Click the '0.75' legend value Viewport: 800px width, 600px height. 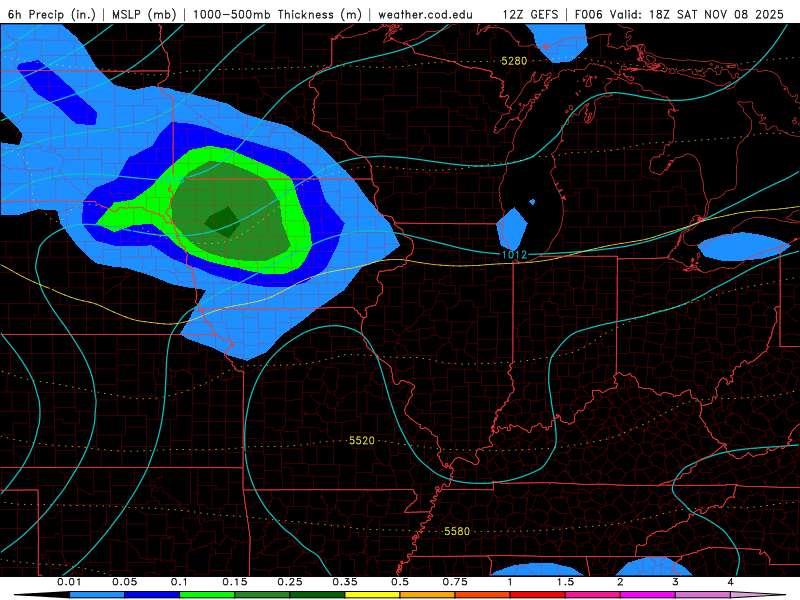[455, 582]
